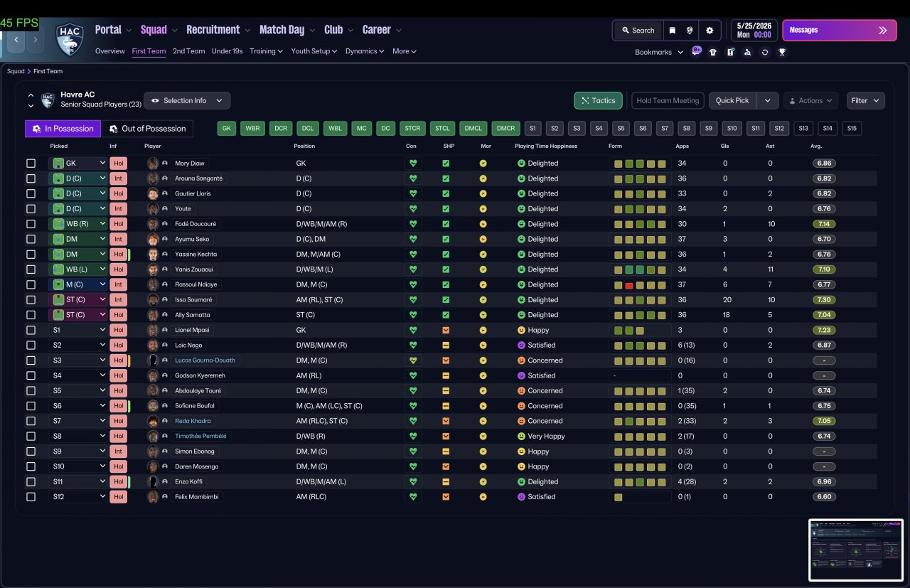Open the trophy icon in bookmarks row
The height and width of the screenshot is (588, 910).
[782, 52]
